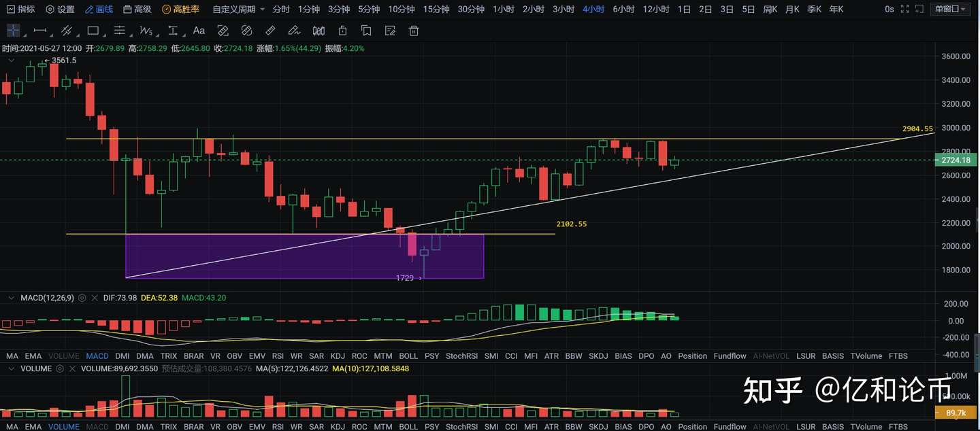Screen dimensions: 980x431
Task: Select the freehand brush drawing tool
Action: click(294, 31)
